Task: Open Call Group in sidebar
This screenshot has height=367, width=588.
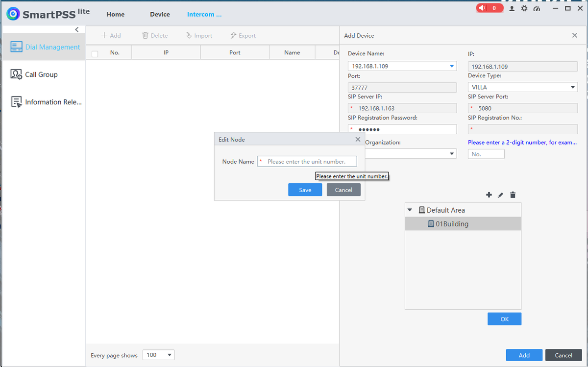Action: 41,74
